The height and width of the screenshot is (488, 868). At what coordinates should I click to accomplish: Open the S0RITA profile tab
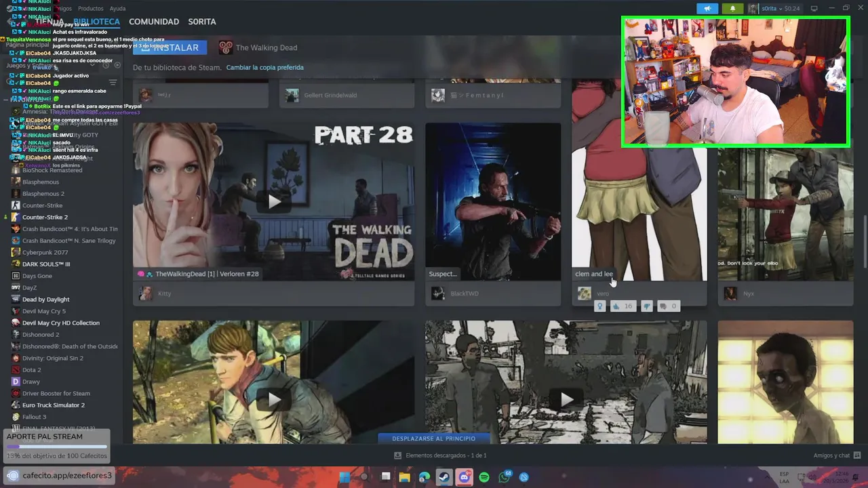(202, 22)
